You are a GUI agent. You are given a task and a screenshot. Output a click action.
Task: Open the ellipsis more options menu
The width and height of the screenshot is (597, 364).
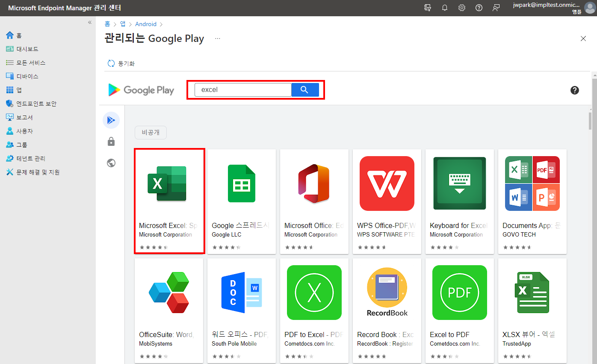[x=218, y=38]
